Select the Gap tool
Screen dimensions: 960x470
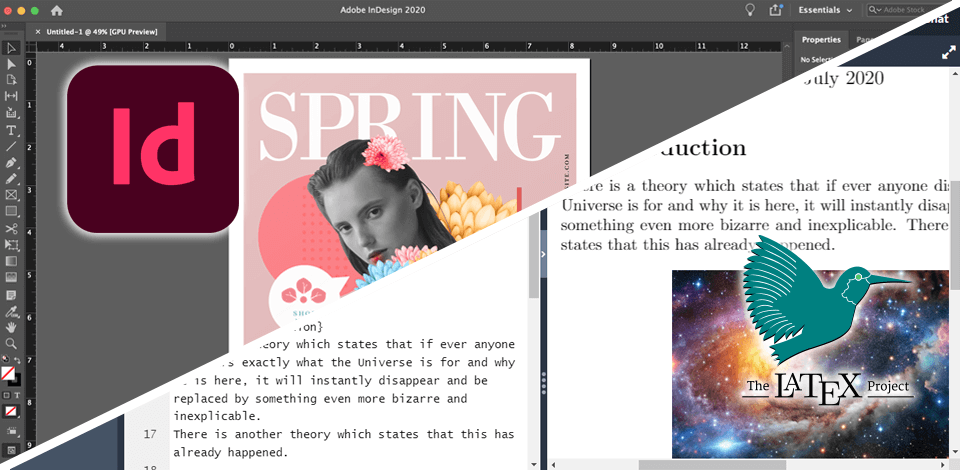click(x=11, y=96)
